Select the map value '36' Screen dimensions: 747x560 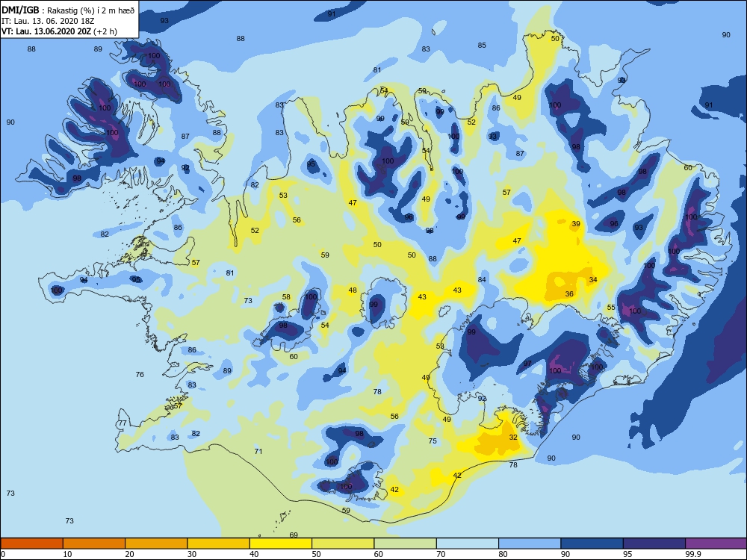pyautogui.click(x=569, y=293)
